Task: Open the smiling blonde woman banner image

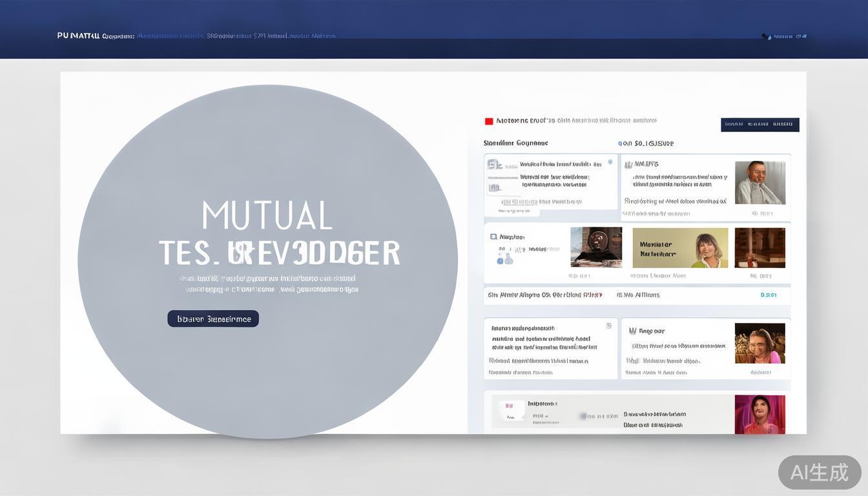Action: click(680, 247)
